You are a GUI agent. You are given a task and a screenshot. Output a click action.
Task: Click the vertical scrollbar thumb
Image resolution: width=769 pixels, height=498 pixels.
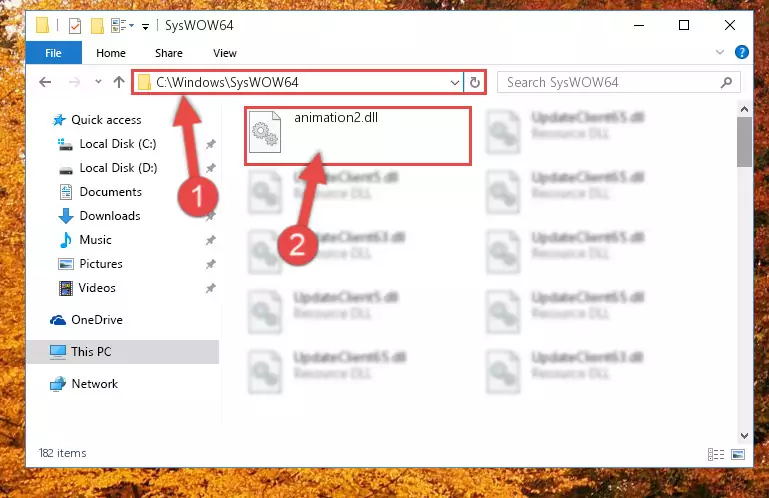point(744,142)
